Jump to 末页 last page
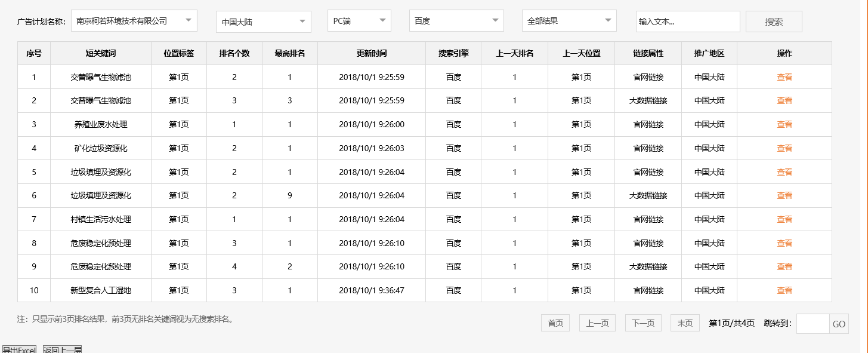 pyautogui.click(x=684, y=323)
